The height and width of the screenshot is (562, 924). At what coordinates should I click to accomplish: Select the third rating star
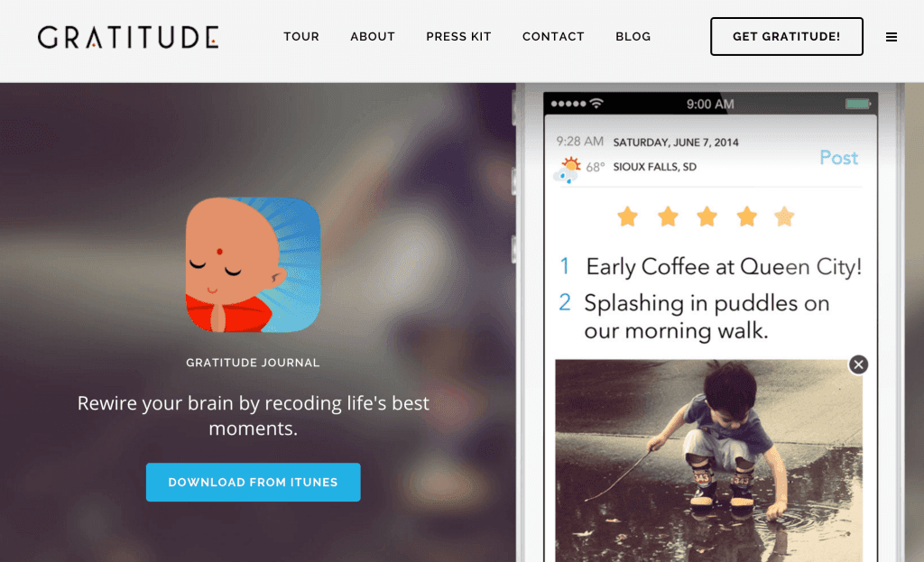(x=707, y=217)
